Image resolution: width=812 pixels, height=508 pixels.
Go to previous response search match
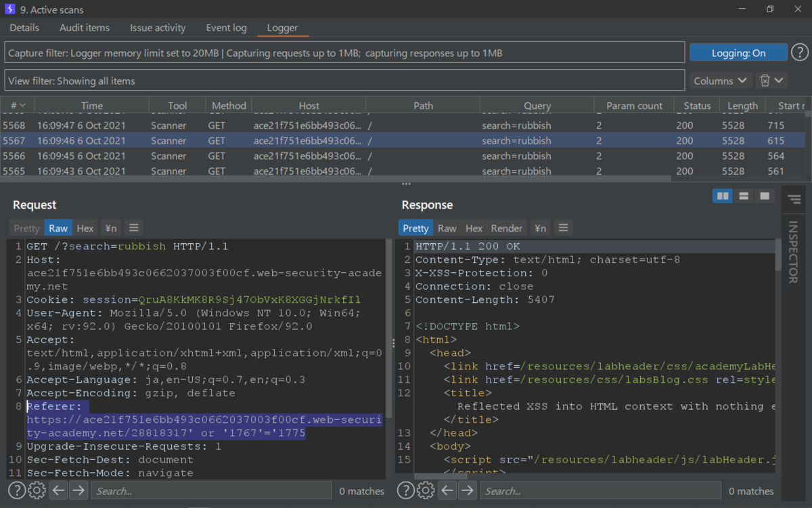[x=448, y=491]
